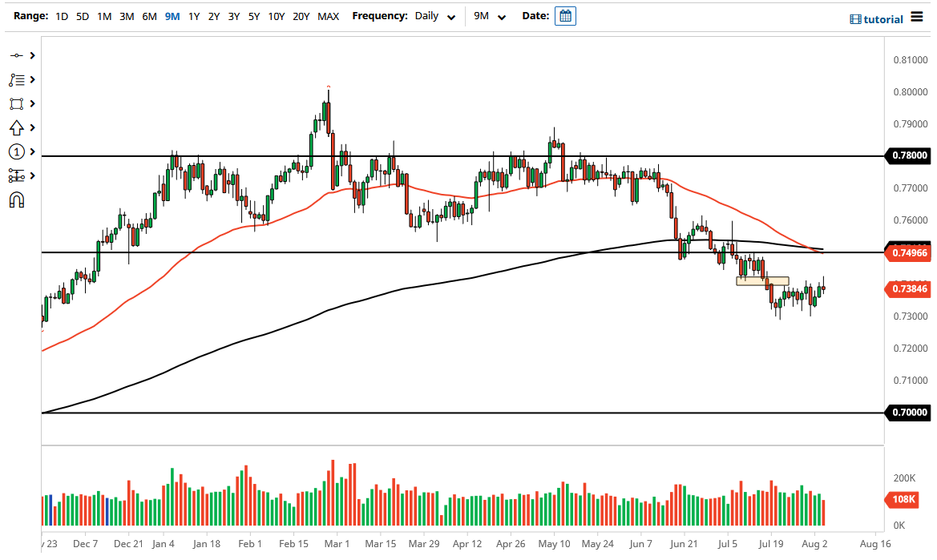Select the up arrow marker tool
The height and width of the screenshot is (560, 937).
16,127
